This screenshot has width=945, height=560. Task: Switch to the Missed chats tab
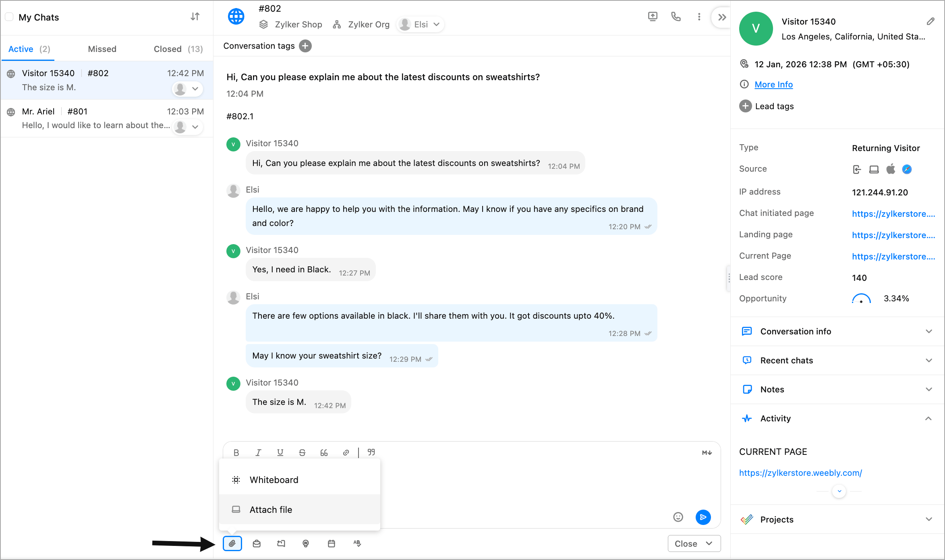click(x=102, y=49)
